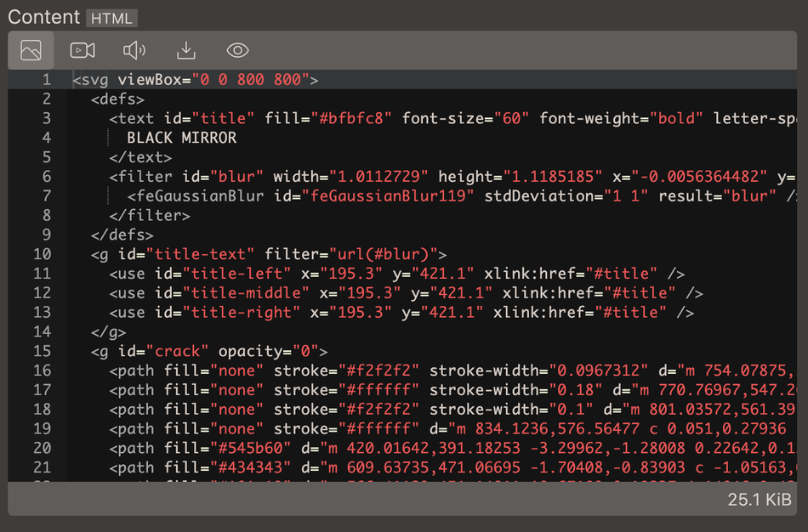Click line number 6 in the gutter
Viewport: 808px width, 532px height.
tap(47, 177)
